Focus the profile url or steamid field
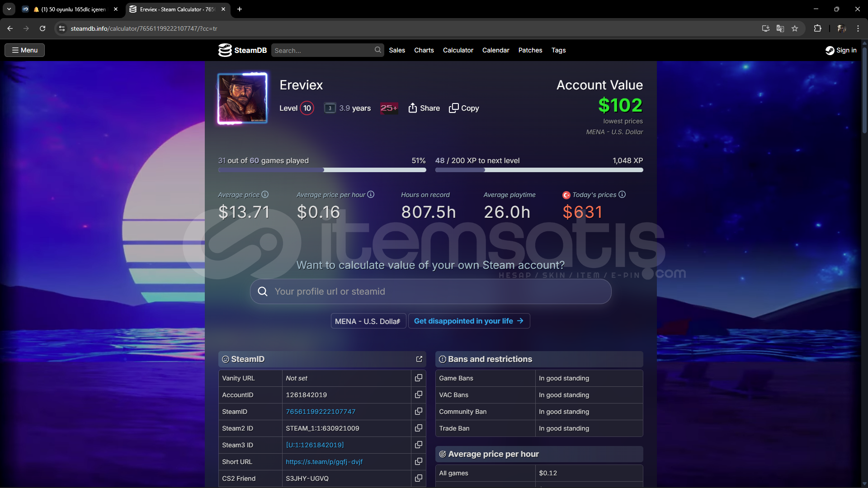Viewport: 868px width, 488px height. [434, 291]
